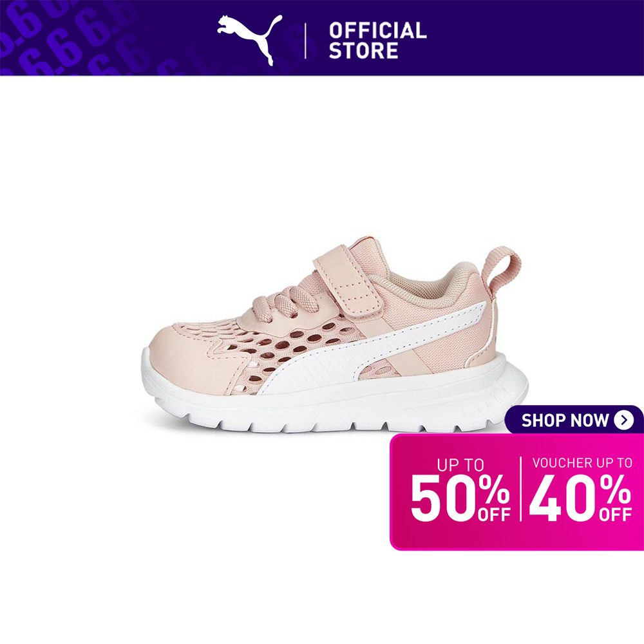Select the OFFICIAL STORE header text
Image resolution: width=644 pixels, height=644 pixels.
tap(377, 41)
